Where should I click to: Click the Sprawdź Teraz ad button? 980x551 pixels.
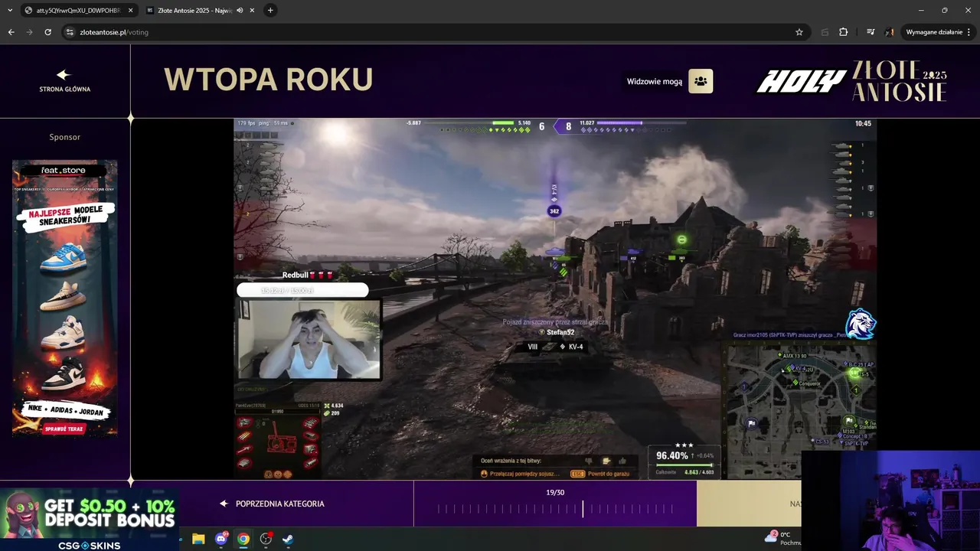tap(64, 429)
